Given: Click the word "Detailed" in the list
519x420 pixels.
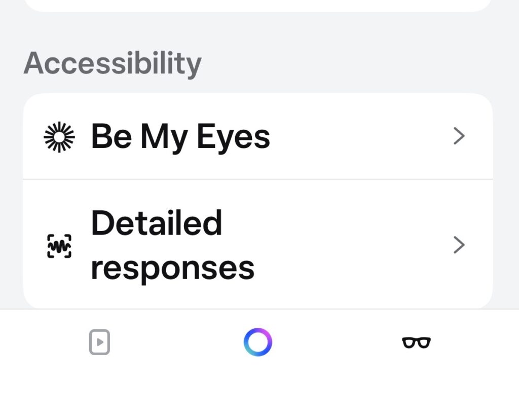Looking at the screenshot, I should 156,223.
